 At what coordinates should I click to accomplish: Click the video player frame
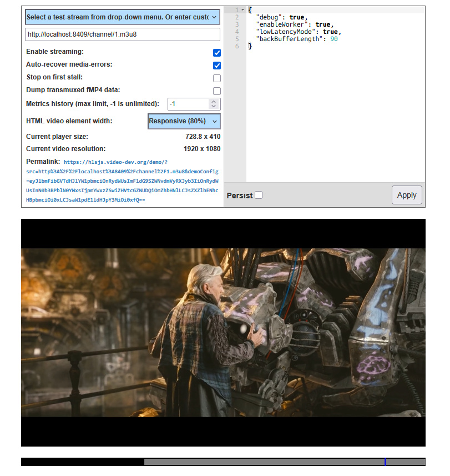click(x=223, y=332)
